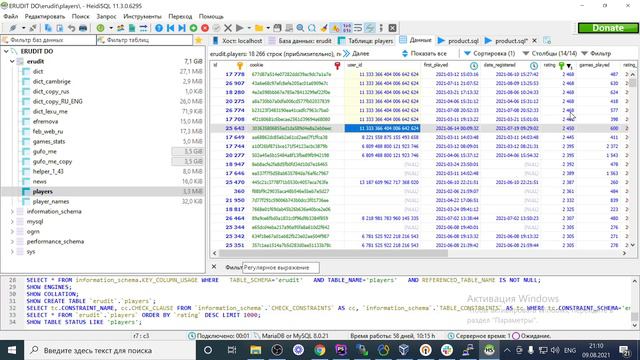Collapse the erudit database tree node
Screen dimensions: 640x360
tap(12, 61)
